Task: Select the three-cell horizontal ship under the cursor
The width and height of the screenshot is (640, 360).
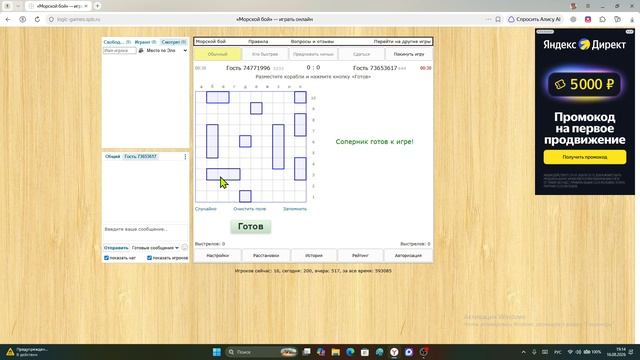Action: pyautogui.click(x=223, y=174)
